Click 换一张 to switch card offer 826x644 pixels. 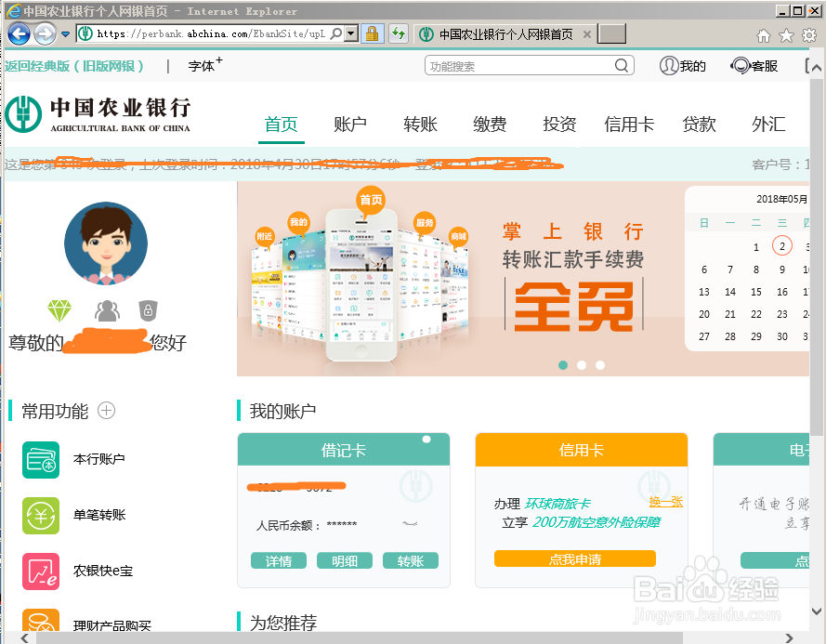pyautogui.click(x=666, y=502)
